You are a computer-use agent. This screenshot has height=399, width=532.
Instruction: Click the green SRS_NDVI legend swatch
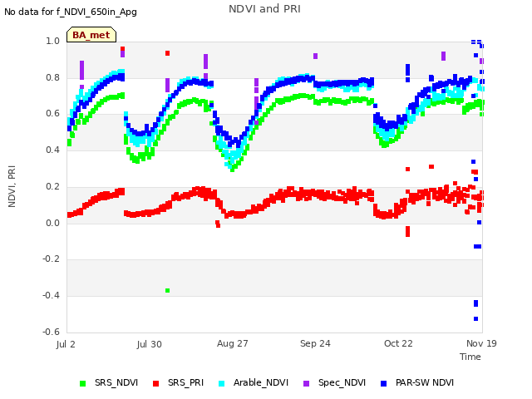click(82, 383)
